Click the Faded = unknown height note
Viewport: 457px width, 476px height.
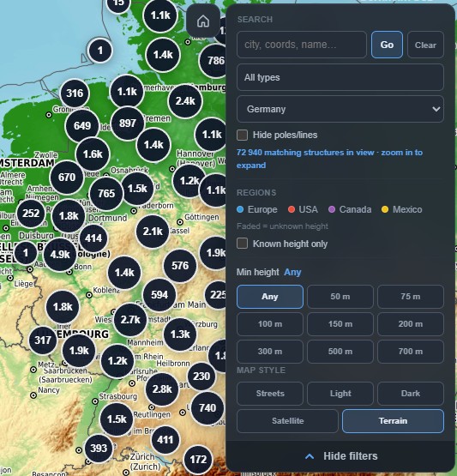point(282,226)
